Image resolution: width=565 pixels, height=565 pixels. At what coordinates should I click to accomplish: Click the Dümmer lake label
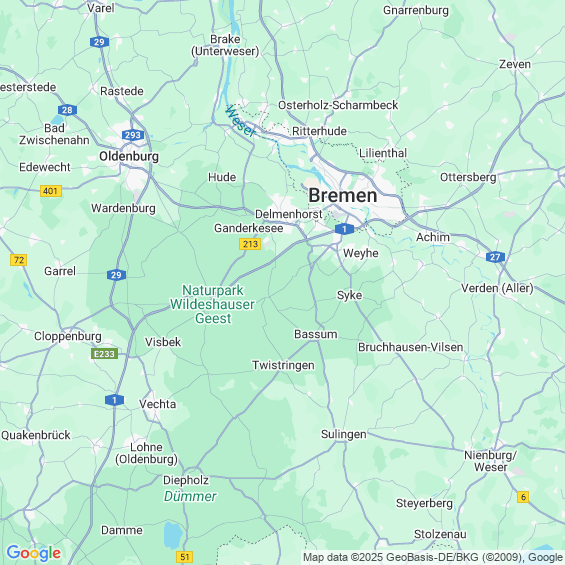pos(190,496)
